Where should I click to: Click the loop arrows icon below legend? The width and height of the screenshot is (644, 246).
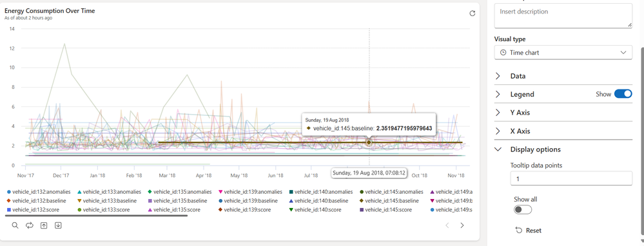click(x=29, y=225)
